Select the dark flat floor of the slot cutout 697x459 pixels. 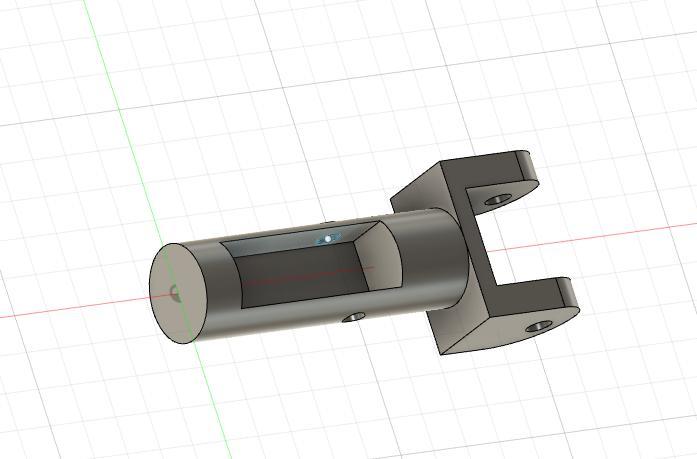click(301, 275)
